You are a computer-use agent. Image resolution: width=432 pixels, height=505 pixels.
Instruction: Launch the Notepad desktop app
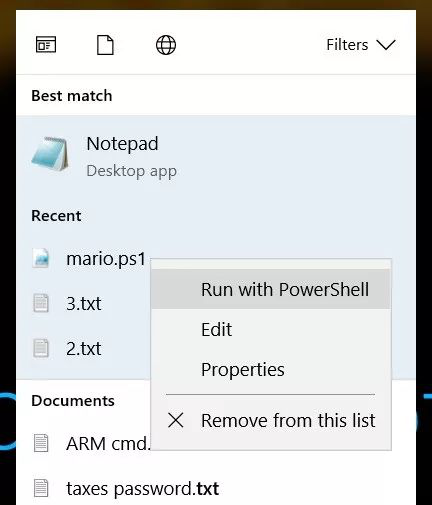tap(215, 157)
